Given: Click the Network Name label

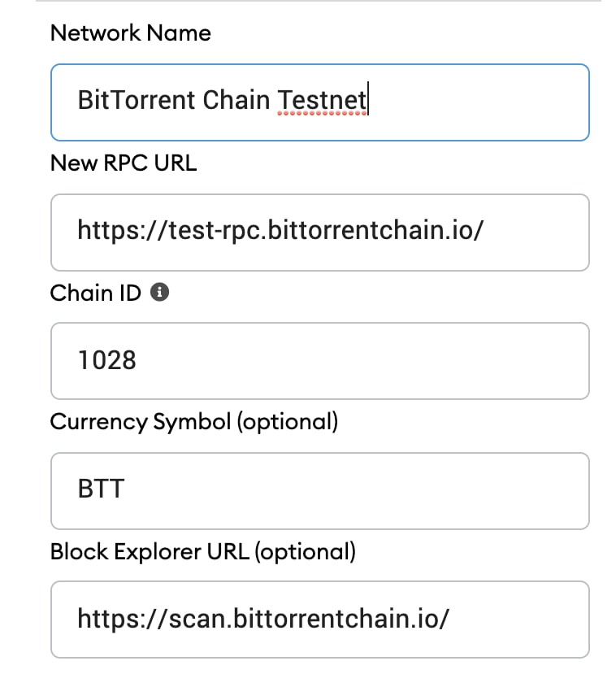Looking at the screenshot, I should [x=131, y=33].
